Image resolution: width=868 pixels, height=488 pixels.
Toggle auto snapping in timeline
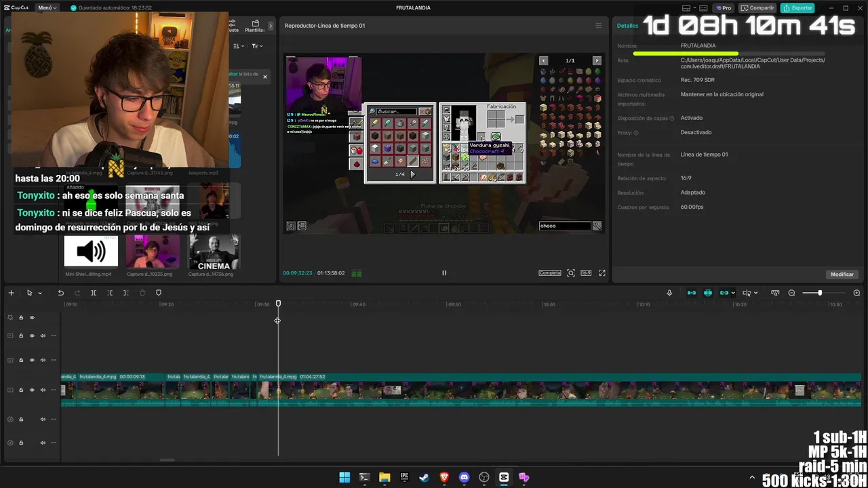(x=708, y=293)
